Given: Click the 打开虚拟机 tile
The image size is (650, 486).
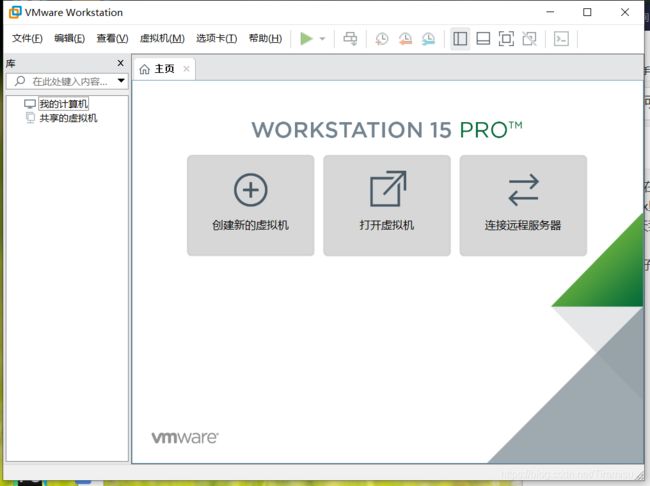Looking at the screenshot, I should (387, 205).
